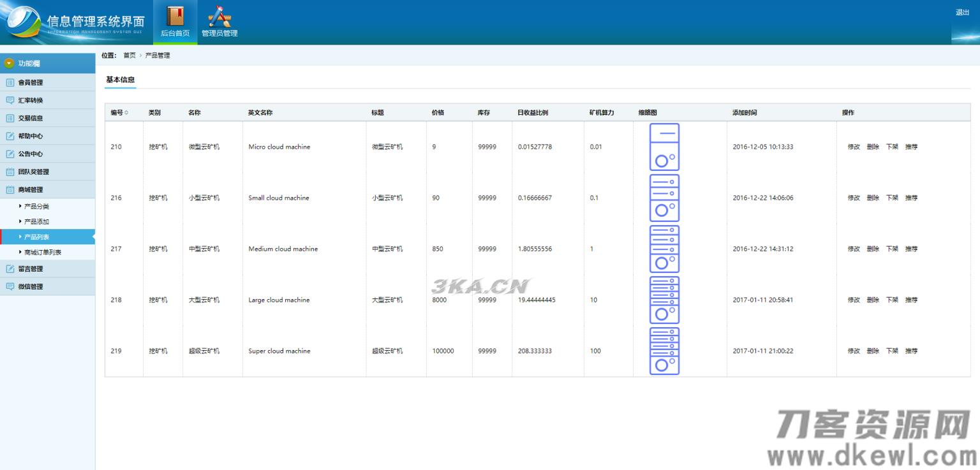
Task: Open 会员管理 in the sidebar
Action: point(47,82)
